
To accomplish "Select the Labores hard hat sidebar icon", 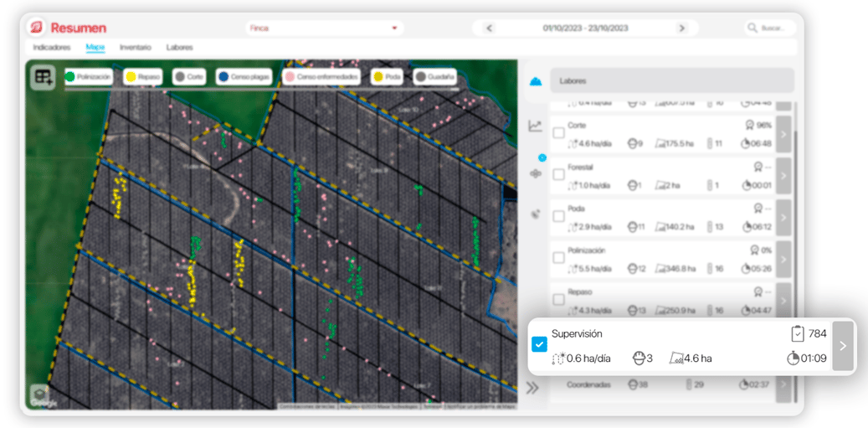I will [535, 81].
